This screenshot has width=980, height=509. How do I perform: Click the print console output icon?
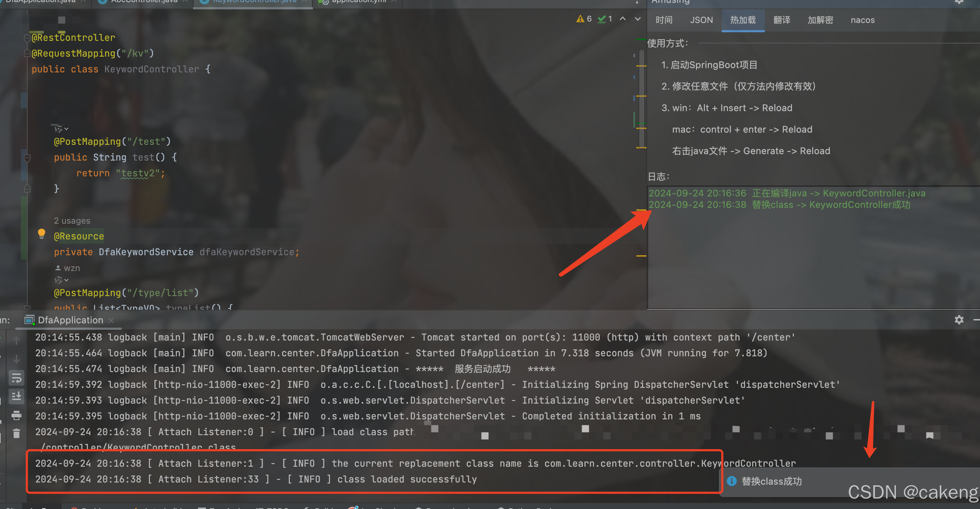[17, 415]
